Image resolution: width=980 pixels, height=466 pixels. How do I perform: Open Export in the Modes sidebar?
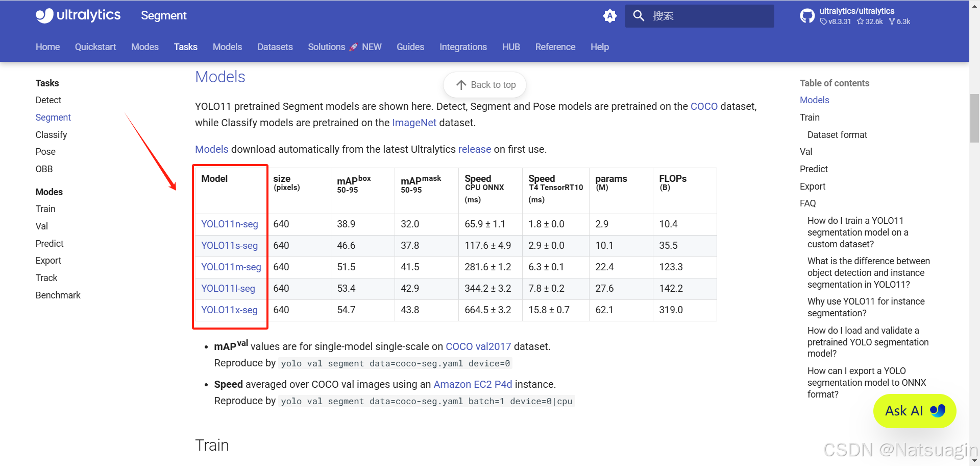pyautogui.click(x=48, y=261)
